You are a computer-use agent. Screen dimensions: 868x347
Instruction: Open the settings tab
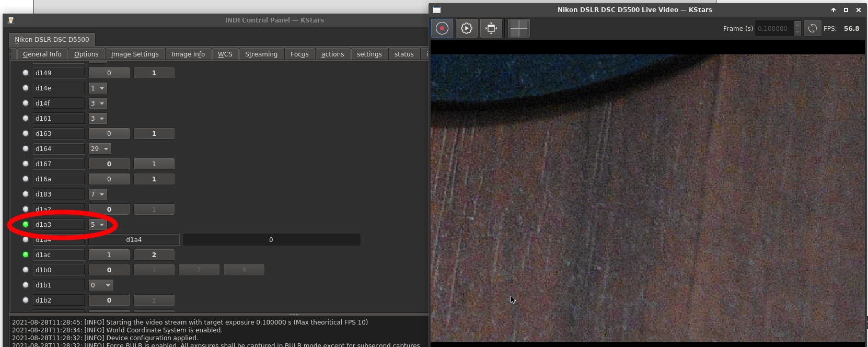coord(369,54)
